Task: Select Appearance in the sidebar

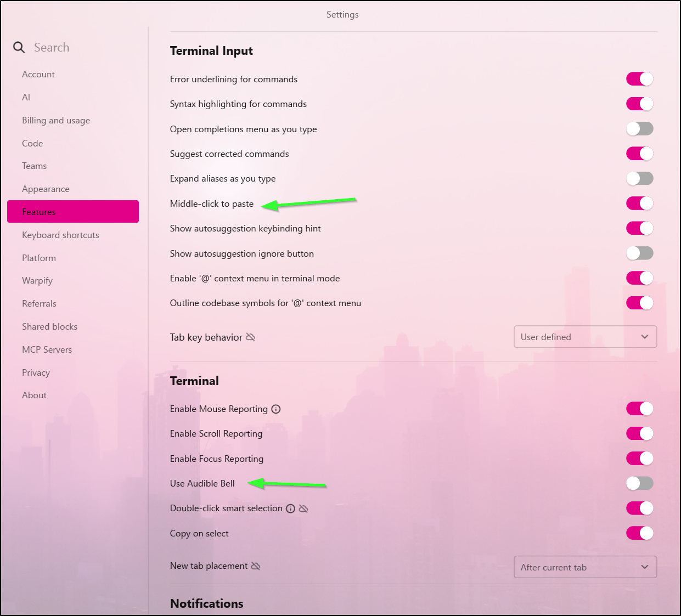Action: click(x=46, y=189)
